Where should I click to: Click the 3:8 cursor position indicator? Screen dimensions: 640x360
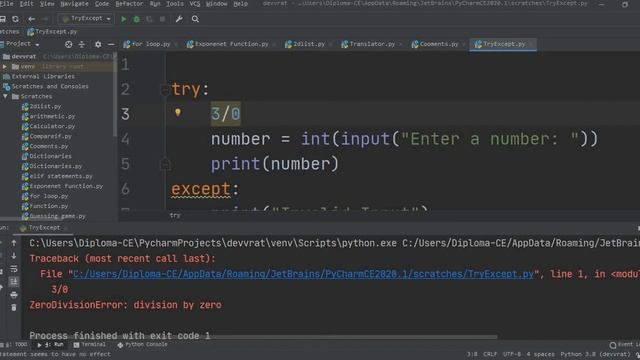point(472,354)
